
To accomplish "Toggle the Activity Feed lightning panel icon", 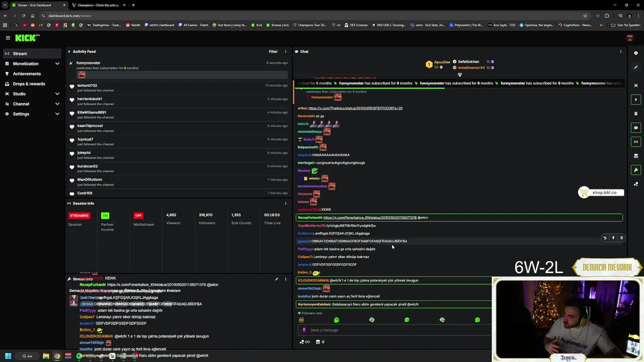I will pos(636,100).
